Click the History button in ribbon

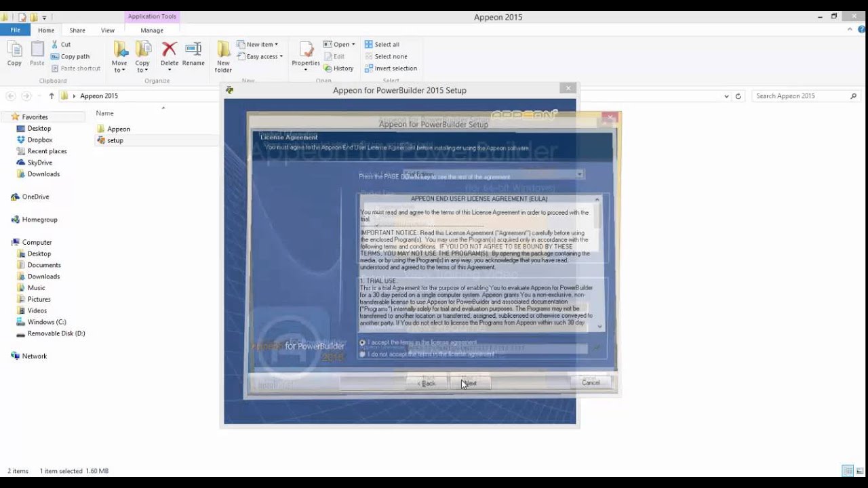[339, 68]
